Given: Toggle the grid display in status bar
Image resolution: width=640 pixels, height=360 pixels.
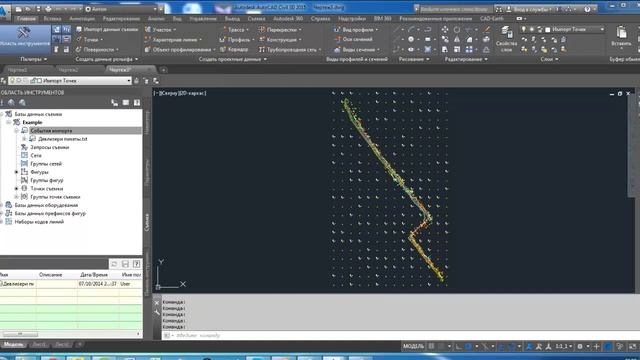Looking at the screenshot, I should pos(431,347).
